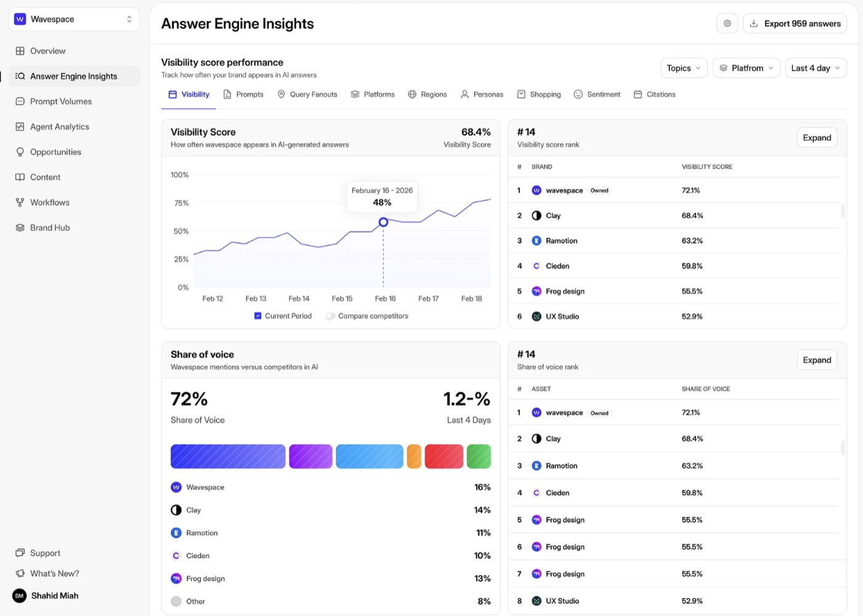
Task: Click Clay legend icon showing 14%
Action: pos(176,510)
